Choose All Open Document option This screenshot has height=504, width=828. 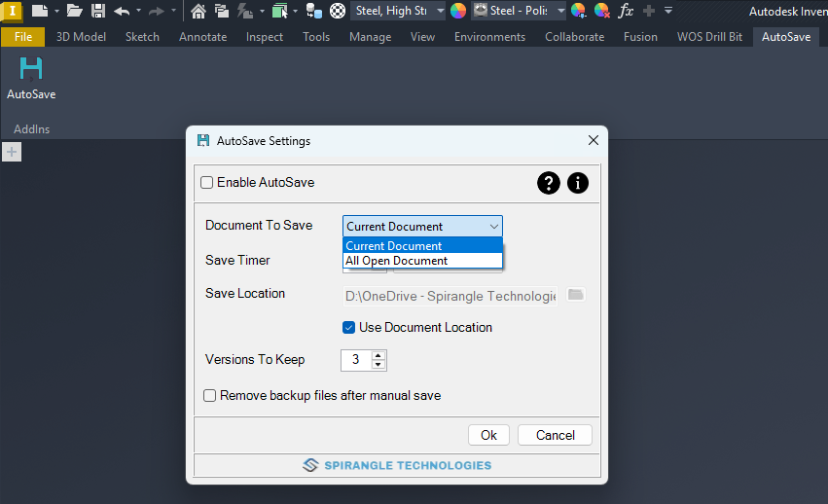(x=422, y=261)
